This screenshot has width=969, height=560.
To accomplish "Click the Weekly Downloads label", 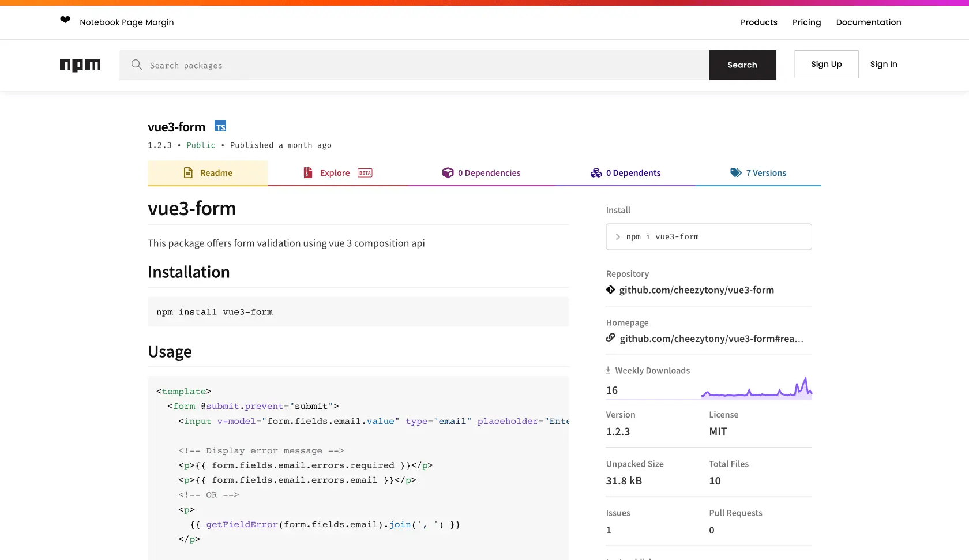I will click(x=652, y=370).
